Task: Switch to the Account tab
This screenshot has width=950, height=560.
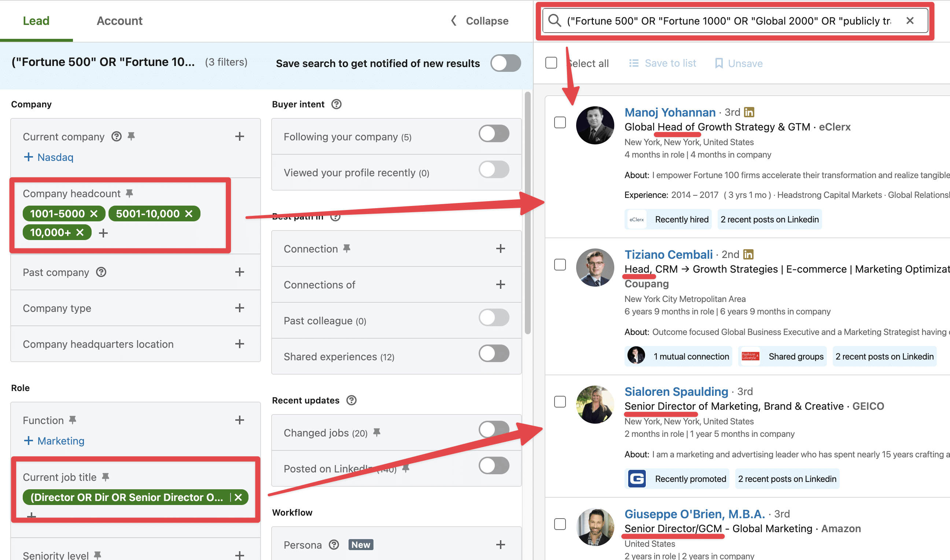Action: coord(119,21)
